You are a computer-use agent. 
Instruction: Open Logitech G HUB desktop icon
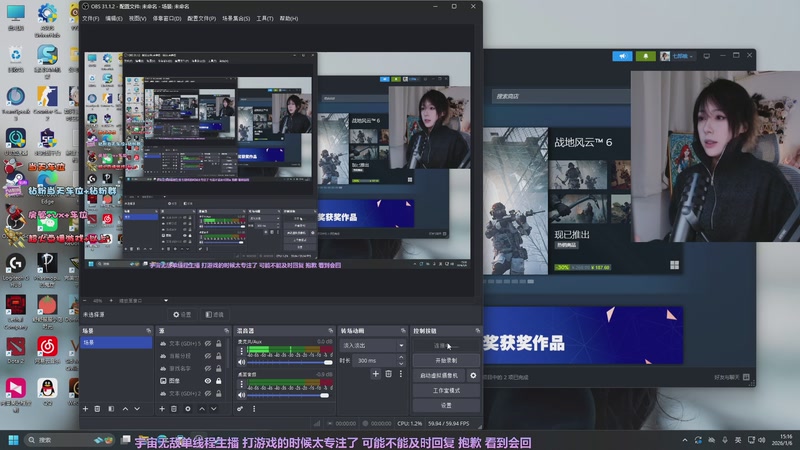[x=15, y=269]
